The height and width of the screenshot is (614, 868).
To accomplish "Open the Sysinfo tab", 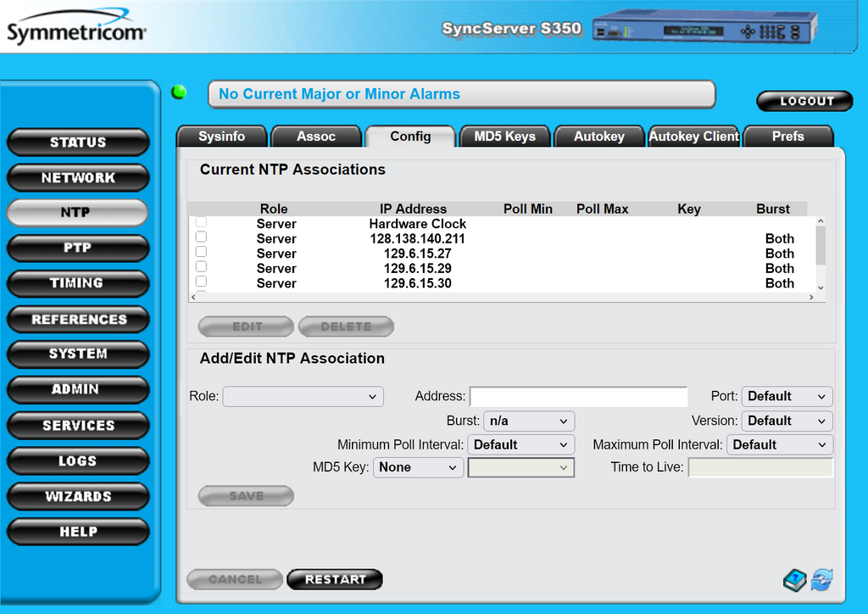I will tap(221, 137).
